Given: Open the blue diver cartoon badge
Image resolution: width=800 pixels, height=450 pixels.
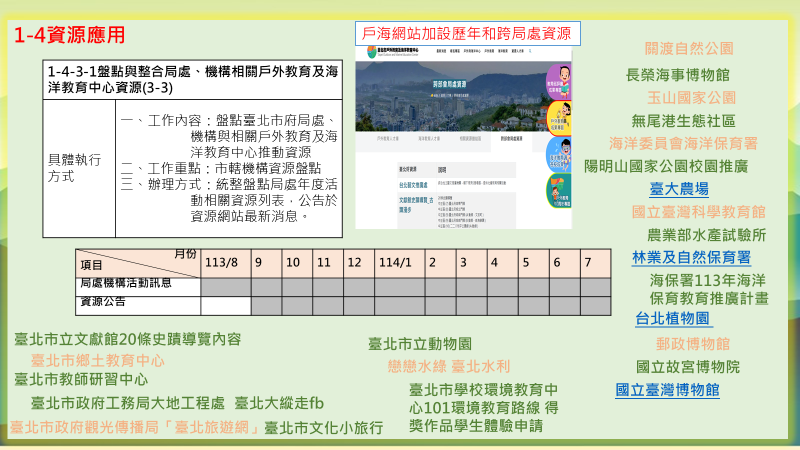Looking at the screenshot, I should pyautogui.click(x=559, y=155).
